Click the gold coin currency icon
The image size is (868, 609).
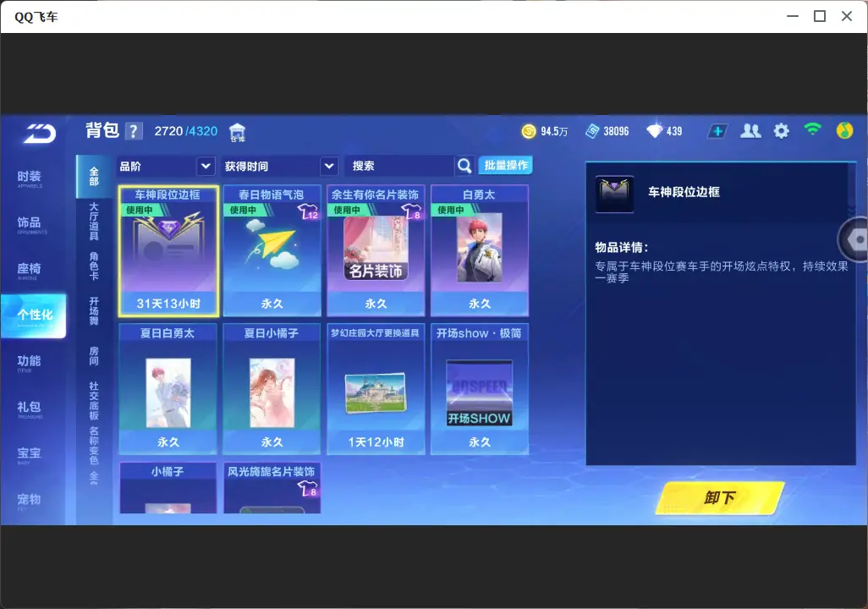[529, 131]
